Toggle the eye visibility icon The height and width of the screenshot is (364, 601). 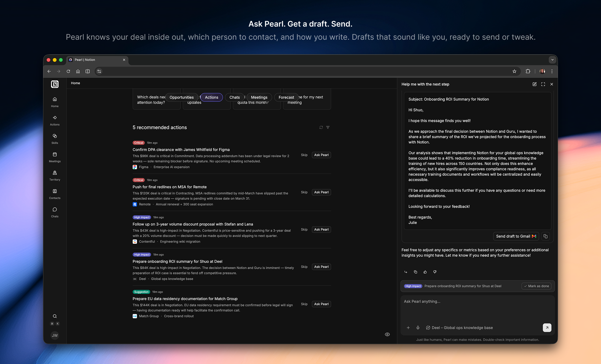(387, 334)
